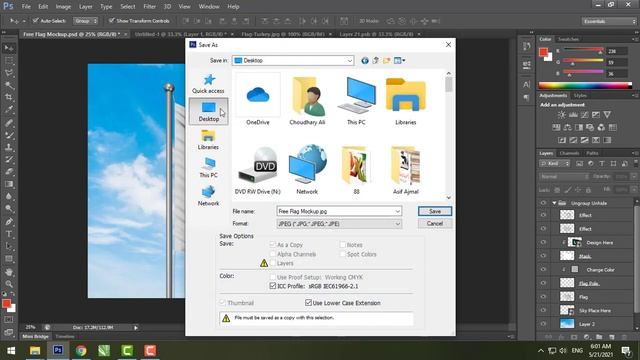Select the Type tool in the toolbar
This screenshot has width=640, height=360.
(9, 234)
